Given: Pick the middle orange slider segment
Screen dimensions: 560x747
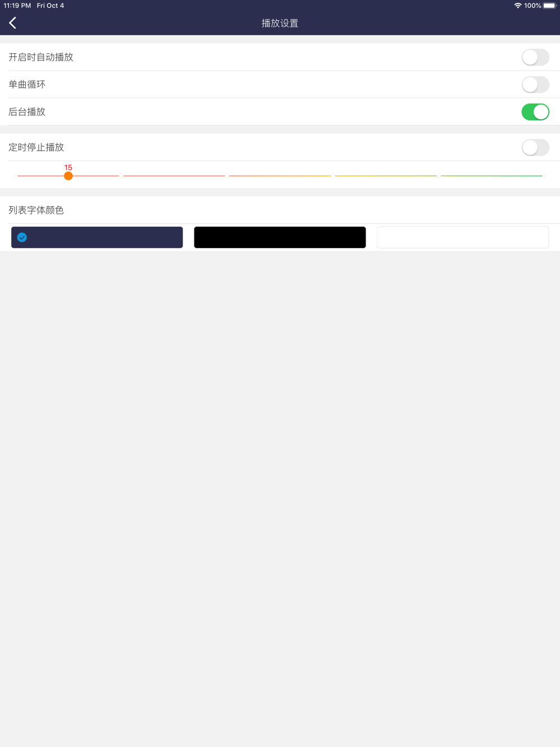Looking at the screenshot, I should click(280, 176).
